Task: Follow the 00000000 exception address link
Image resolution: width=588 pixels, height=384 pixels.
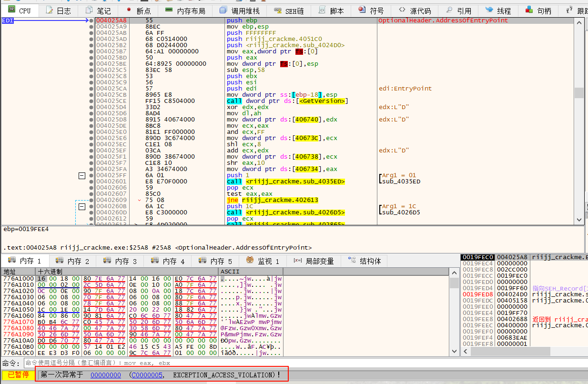Action: (106, 375)
